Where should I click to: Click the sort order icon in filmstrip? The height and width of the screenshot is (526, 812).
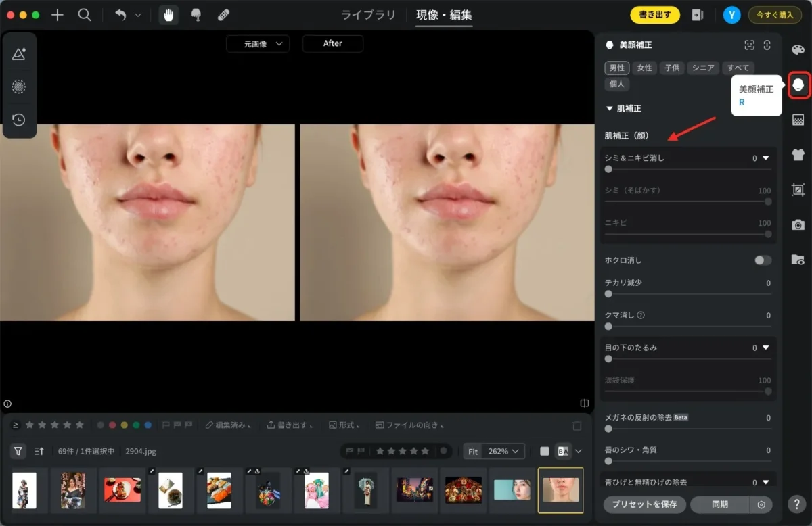click(x=39, y=451)
